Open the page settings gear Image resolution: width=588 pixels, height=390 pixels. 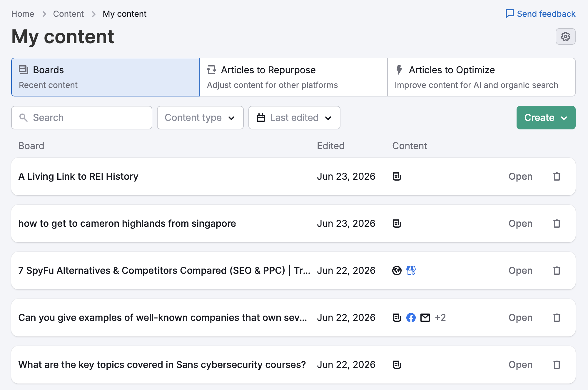[x=565, y=36]
